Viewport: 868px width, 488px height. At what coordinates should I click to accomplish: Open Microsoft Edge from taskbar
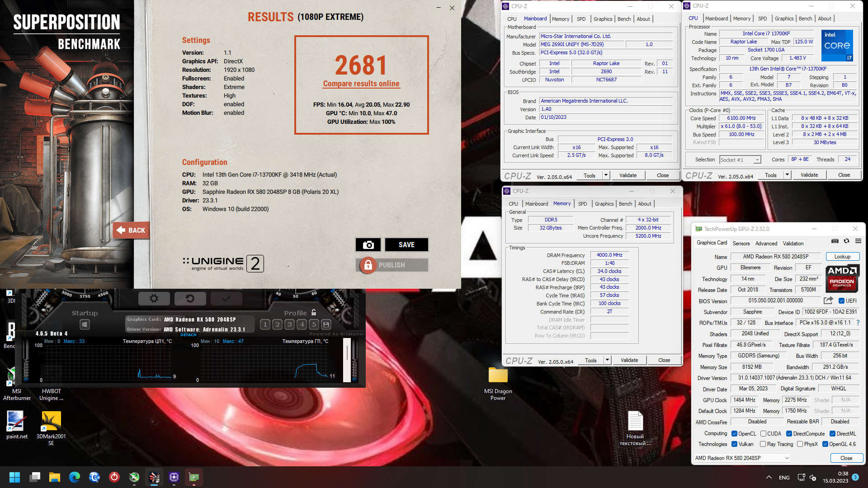tap(75, 477)
